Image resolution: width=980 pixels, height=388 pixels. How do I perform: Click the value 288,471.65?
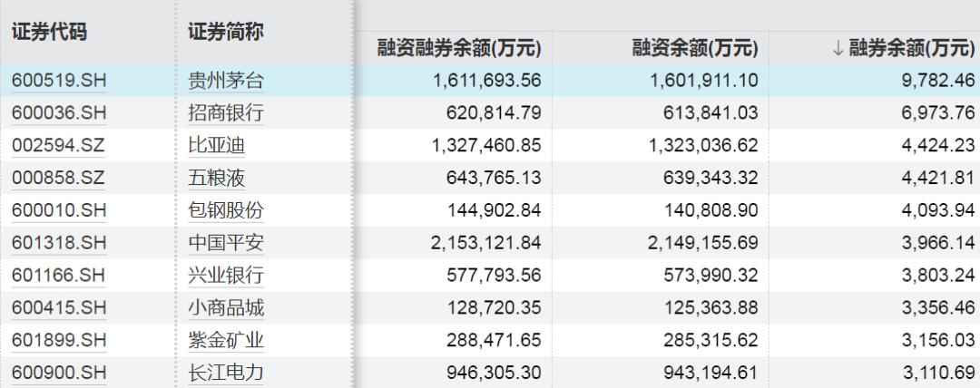(x=494, y=341)
